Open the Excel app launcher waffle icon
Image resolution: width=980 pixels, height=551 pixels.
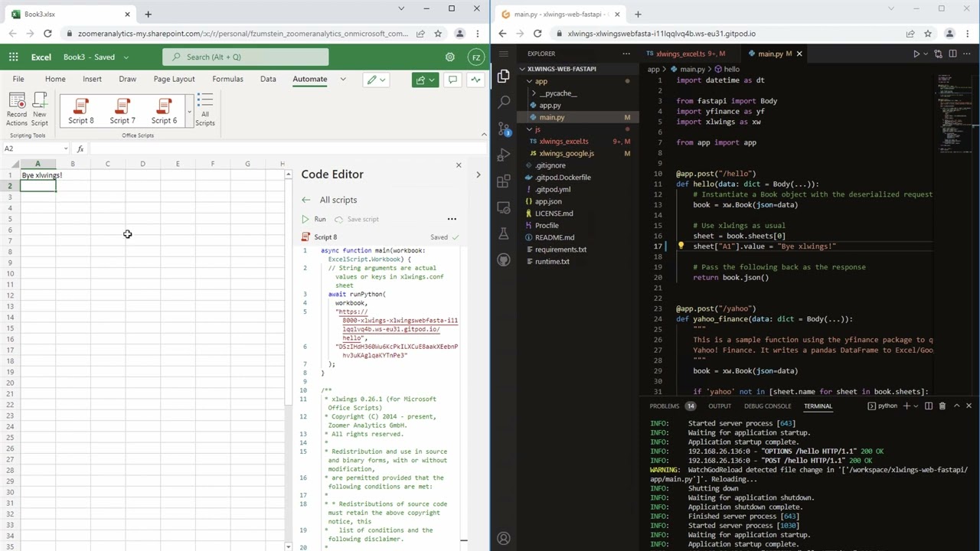pyautogui.click(x=14, y=57)
